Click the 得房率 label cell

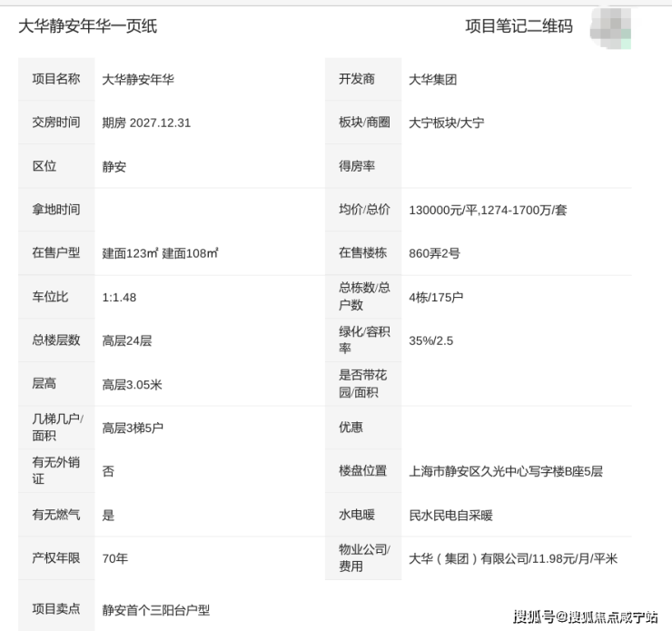[x=363, y=166]
